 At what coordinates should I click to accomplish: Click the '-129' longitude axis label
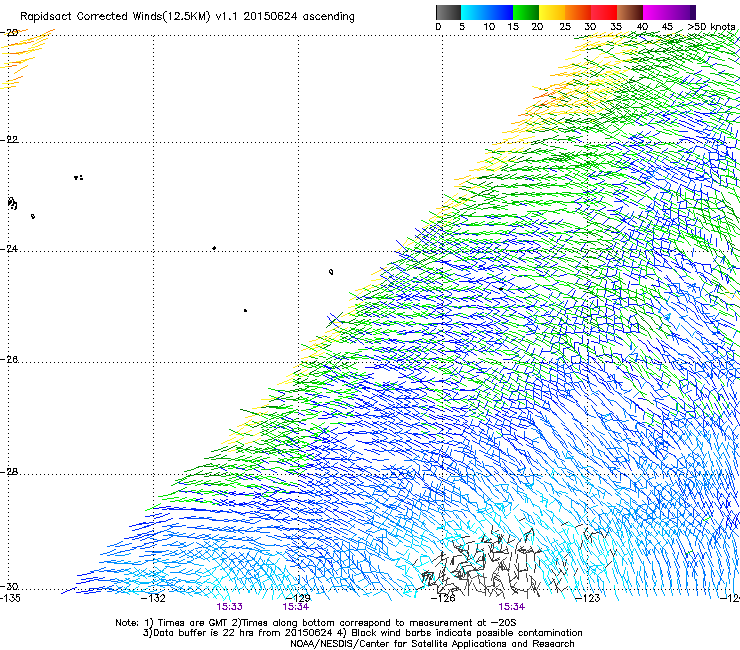click(298, 598)
